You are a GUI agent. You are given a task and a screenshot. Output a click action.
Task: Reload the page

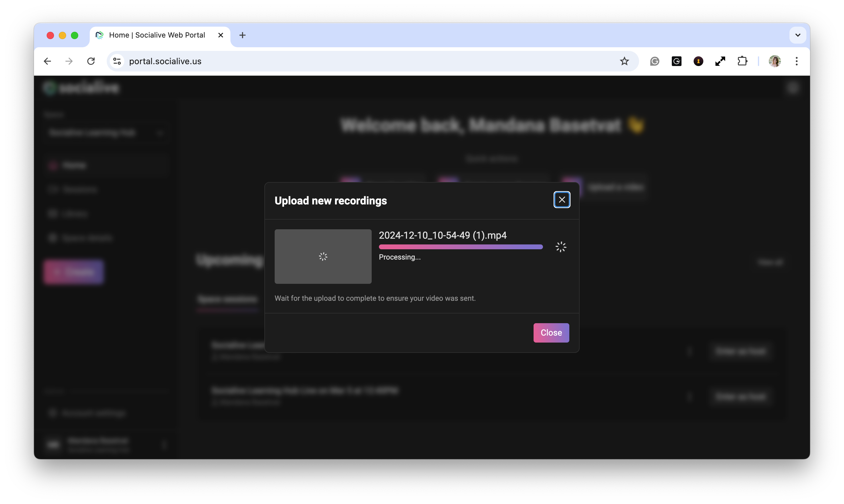91,61
